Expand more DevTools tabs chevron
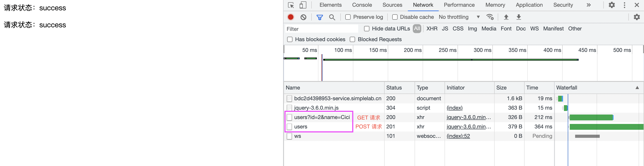The height and width of the screenshot is (166, 644). (x=589, y=5)
